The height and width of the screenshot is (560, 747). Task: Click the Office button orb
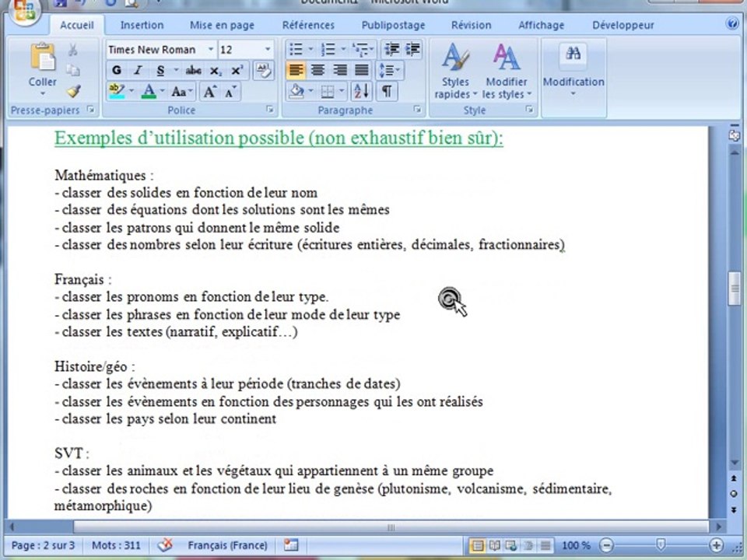coord(24,10)
